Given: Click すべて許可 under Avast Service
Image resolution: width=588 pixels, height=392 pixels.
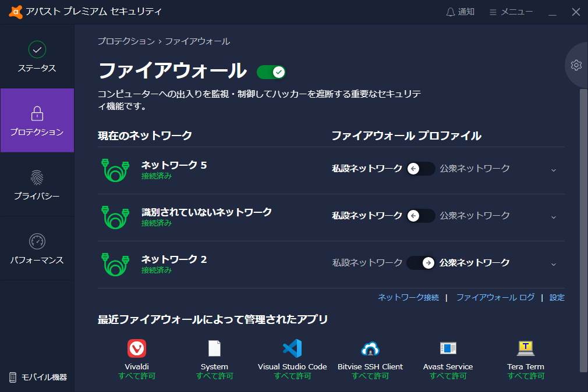Looking at the screenshot, I should click(x=448, y=376).
